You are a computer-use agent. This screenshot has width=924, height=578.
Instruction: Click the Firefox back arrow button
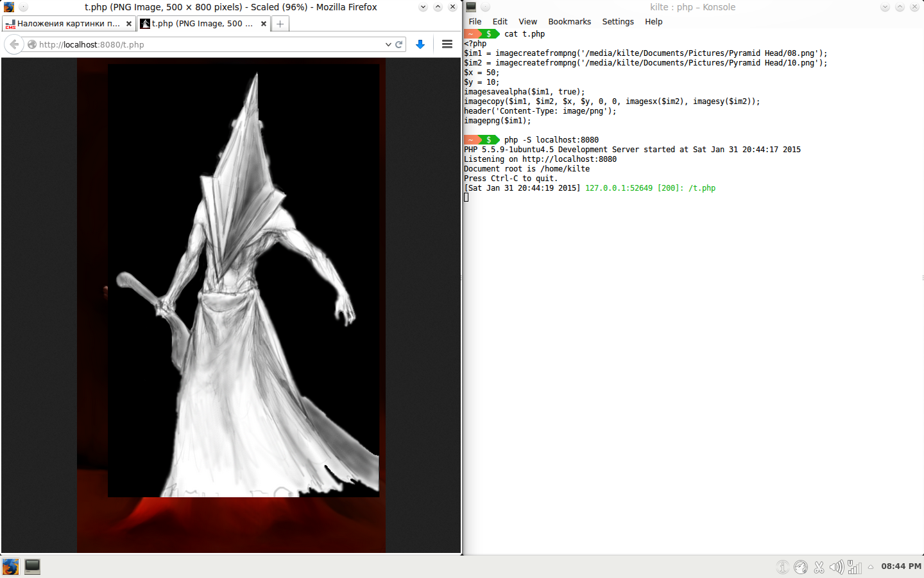click(x=14, y=44)
